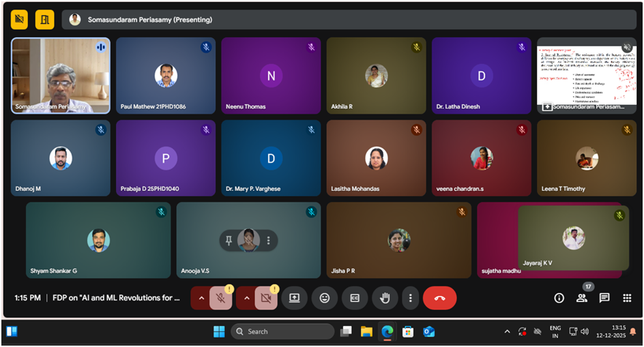644x347 pixels.
Task: Click the red leave call button
Action: click(439, 298)
